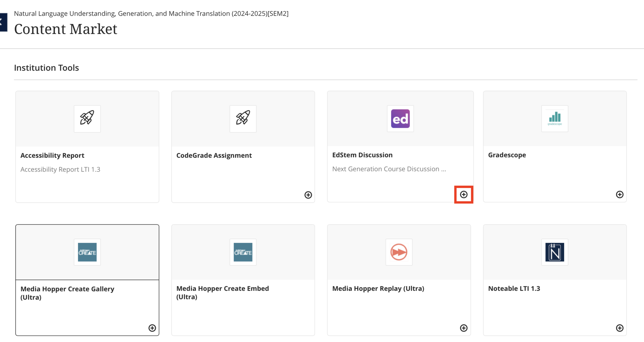
Task: Open the EdStem Discussion title
Action: 362,155
